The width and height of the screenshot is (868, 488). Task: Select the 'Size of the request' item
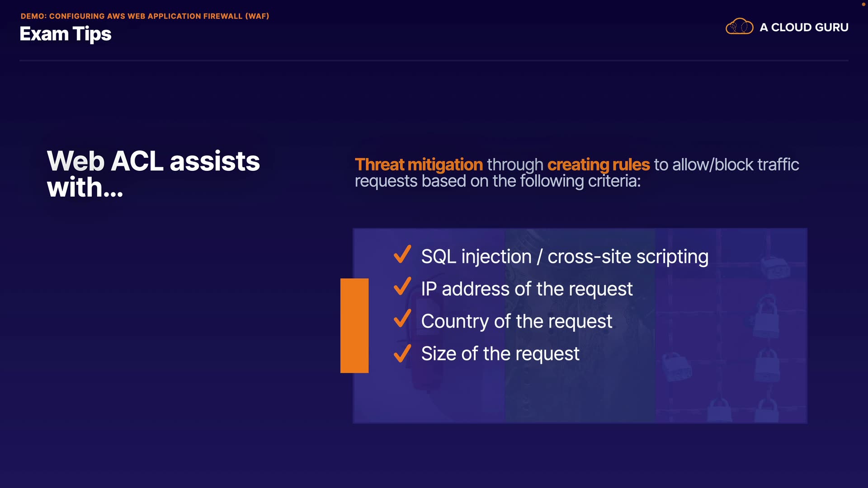[500, 354]
